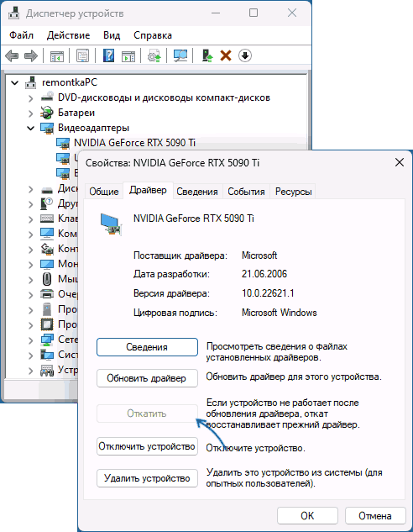The image size is (413, 532).
Task: Expand the node starting with Диск
Action: [x=31, y=189]
